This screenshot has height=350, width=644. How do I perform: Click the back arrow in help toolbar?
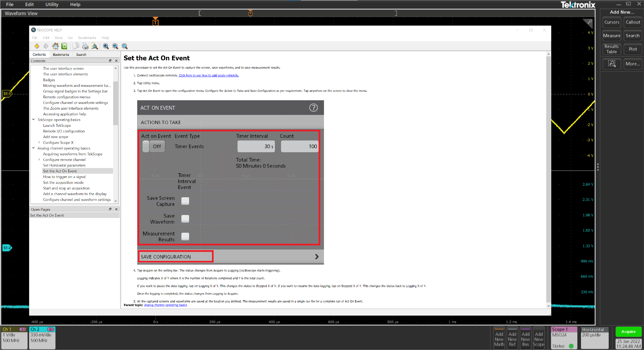pos(37,46)
